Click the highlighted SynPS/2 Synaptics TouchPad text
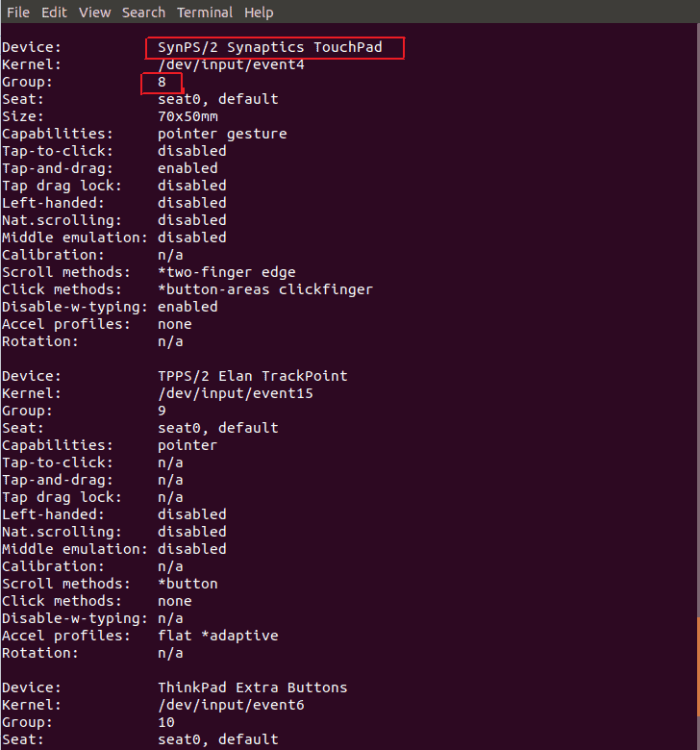Image resolution: width=700 pixels, height=750 pixels. point(270,47)
